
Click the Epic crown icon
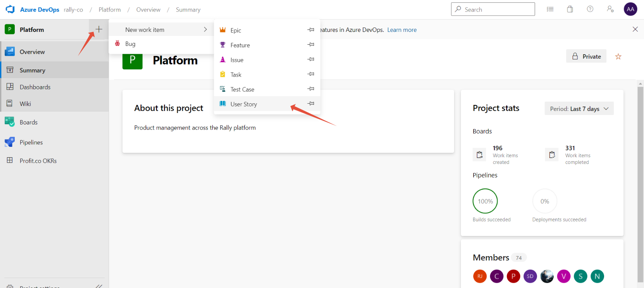[223, 30]
